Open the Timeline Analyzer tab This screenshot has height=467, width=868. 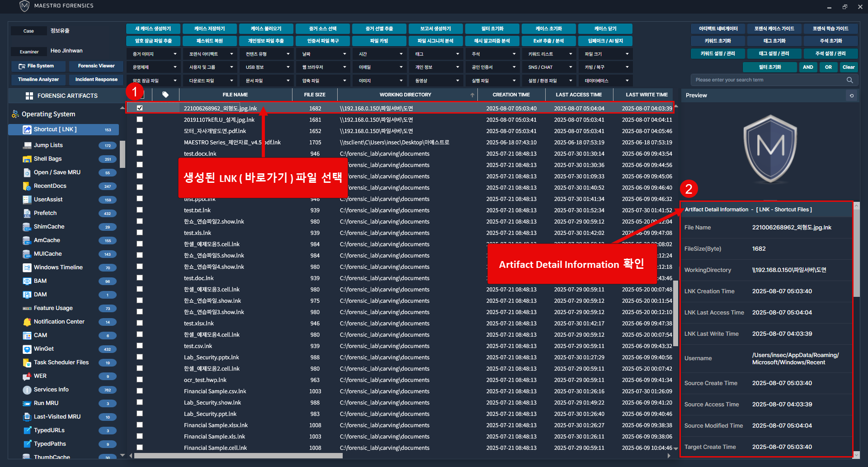(38, 80)
